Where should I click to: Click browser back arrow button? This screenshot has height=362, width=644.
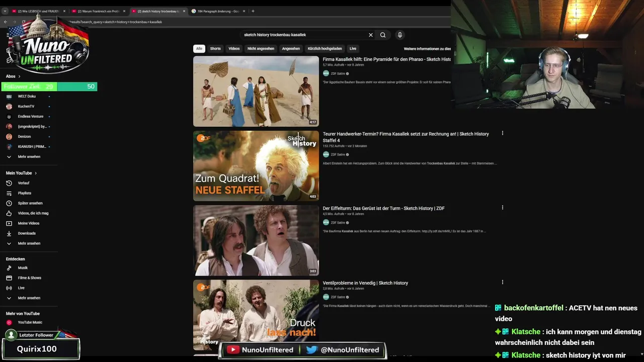(x=6, y=22)
